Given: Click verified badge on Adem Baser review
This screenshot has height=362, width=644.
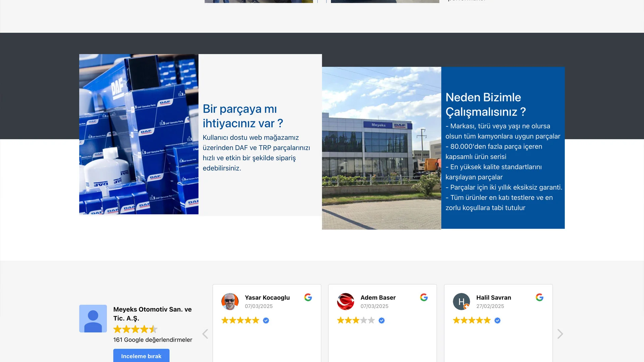Looking at the screenshot, I should 382,320.
